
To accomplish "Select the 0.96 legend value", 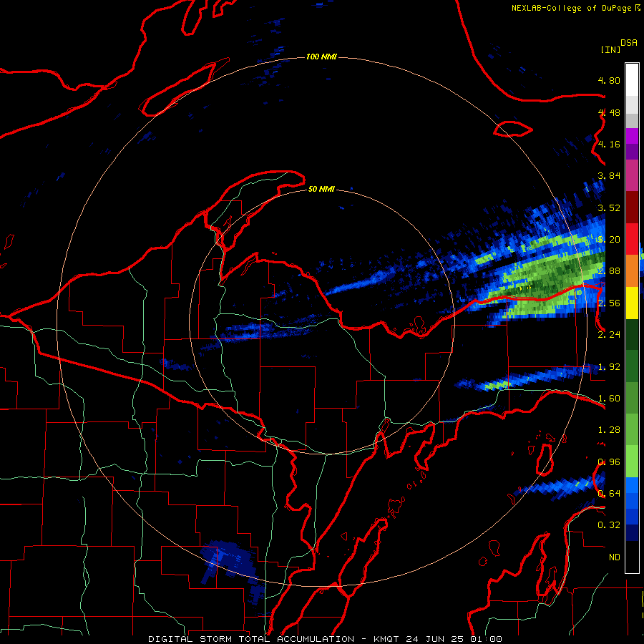I will point(609,462).
